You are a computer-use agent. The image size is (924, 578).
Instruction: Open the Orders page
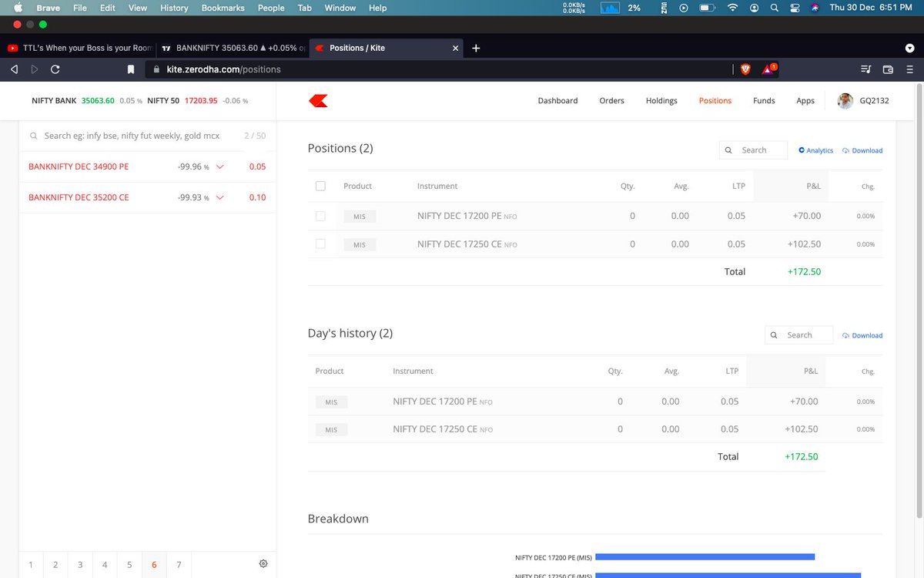click(611, 101)
